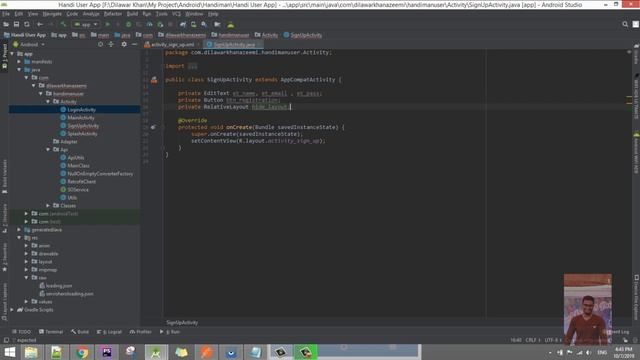640x360 pixels.
Task: Collapse the Activity package node
Action: tap(48, 102)
